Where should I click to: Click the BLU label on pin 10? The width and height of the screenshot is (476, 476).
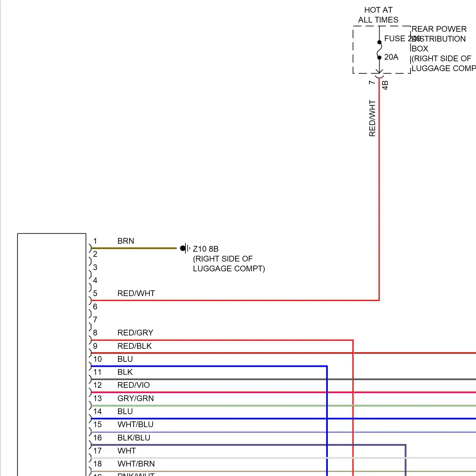coord(125,359)
